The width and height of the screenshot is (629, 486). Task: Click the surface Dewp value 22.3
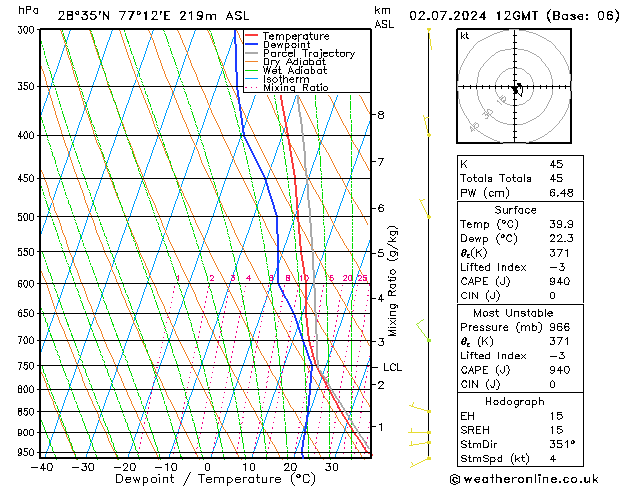(x=561, y=238)
